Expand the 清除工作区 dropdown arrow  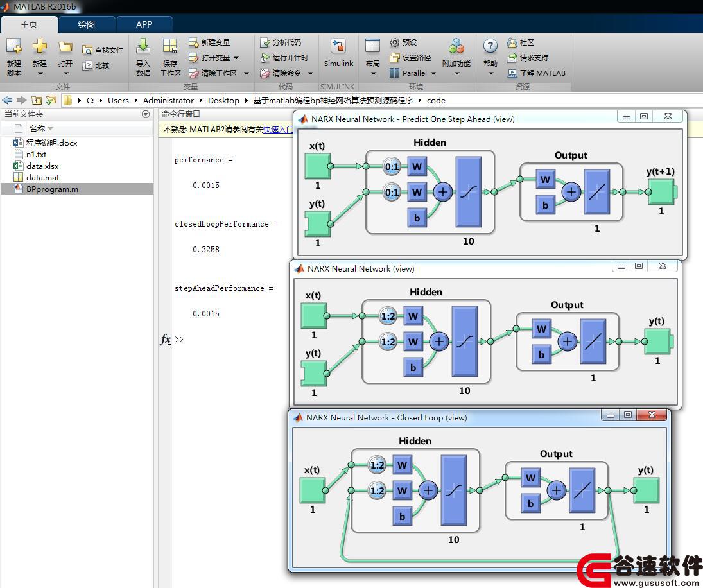coord(246,73)
